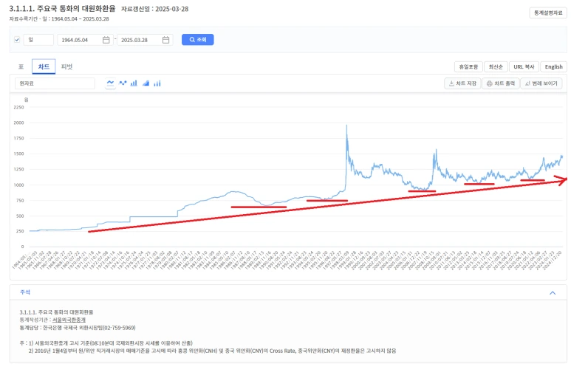Click the 1000 y-axis label
Screen dimensions: 571x392
click(x=18, y=185)
